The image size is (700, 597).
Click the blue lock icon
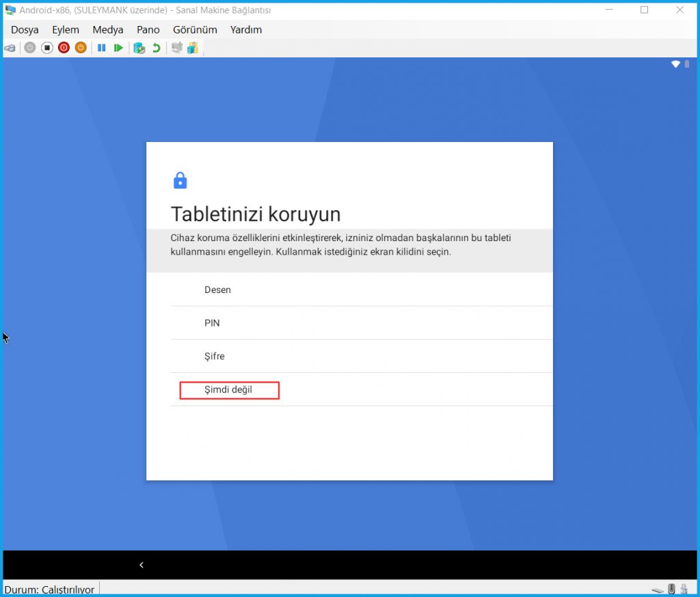[x=180, y=180]
